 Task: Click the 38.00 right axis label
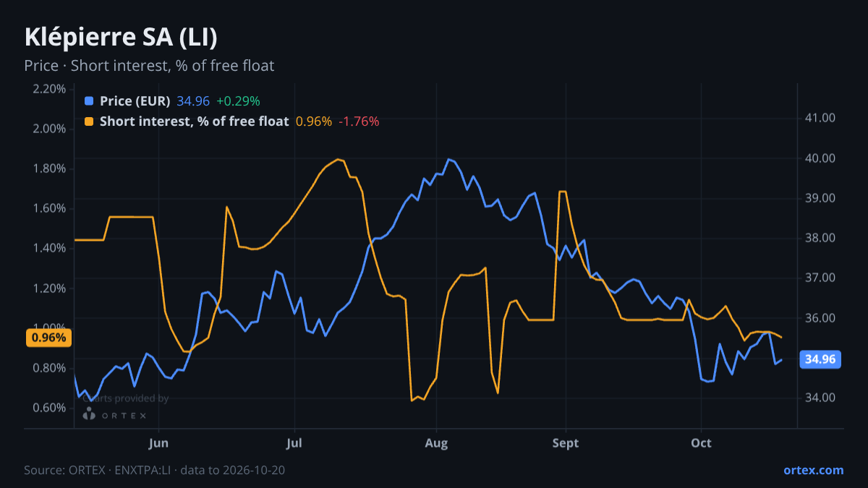click(820, 238)
